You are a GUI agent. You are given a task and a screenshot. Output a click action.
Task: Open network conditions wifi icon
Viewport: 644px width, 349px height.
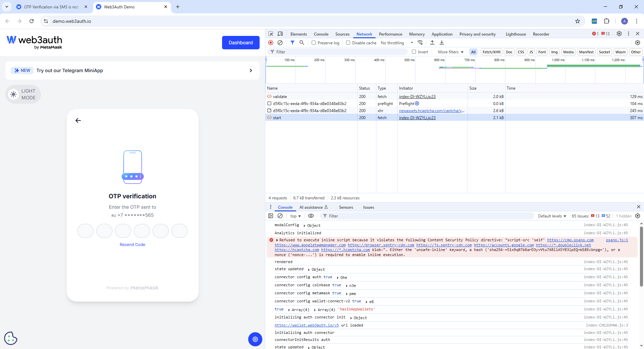point(420,43)
